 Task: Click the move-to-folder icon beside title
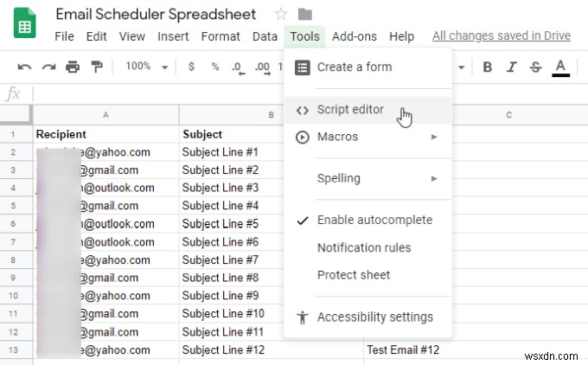(304, 14)
